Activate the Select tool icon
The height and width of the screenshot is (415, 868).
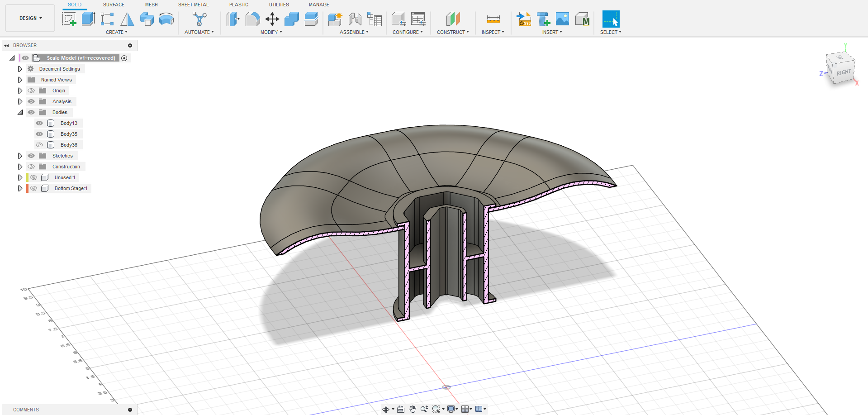click(x=611, y=19)
